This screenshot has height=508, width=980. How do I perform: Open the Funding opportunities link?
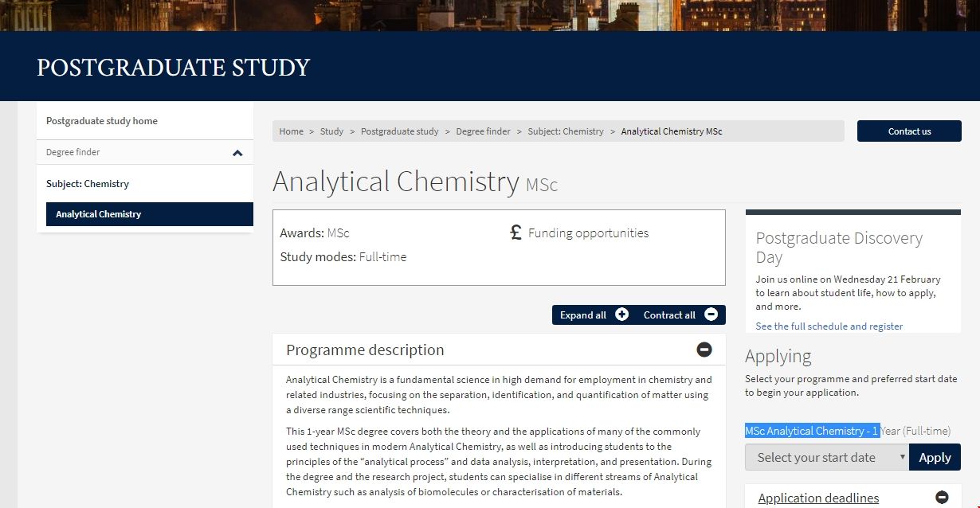pyautogui.click(x=588, y=233)
